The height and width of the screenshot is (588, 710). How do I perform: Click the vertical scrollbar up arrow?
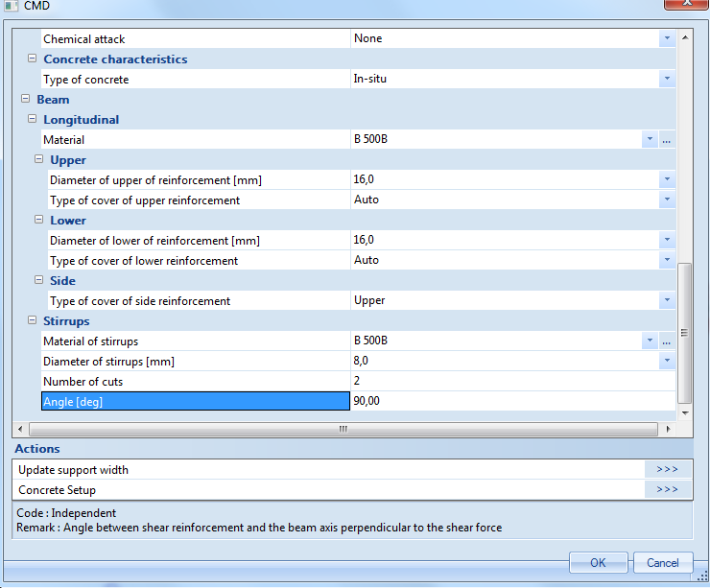tap(685, 38)
